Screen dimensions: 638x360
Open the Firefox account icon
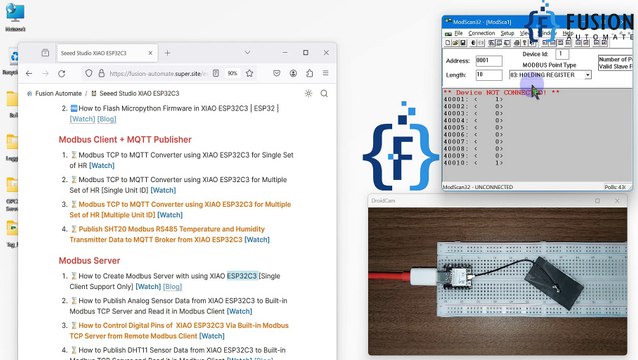coord(293,73)
